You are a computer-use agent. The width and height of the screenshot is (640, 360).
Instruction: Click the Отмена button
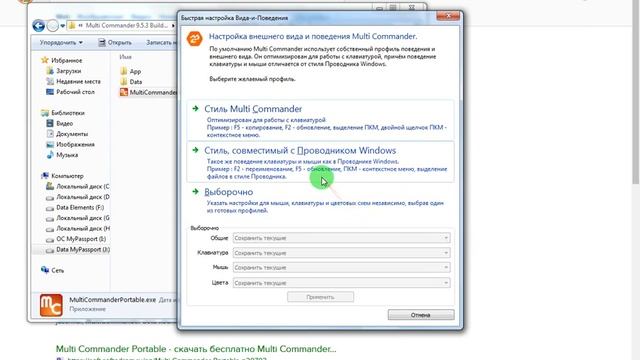421,315
